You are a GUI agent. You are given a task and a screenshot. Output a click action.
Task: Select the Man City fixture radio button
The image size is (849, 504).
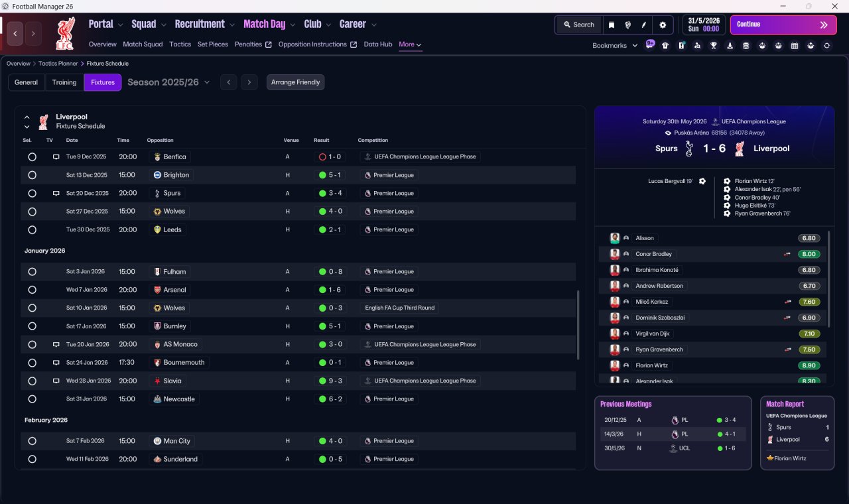32,441
